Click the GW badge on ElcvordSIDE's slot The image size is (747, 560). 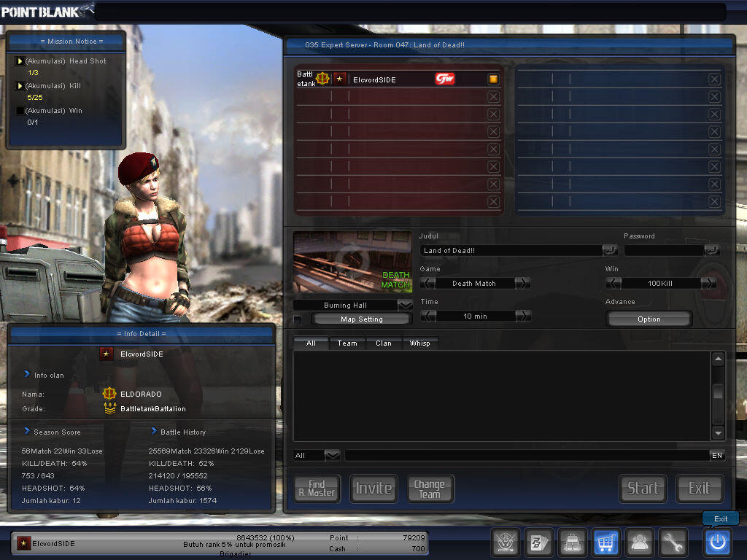point(444,79)
